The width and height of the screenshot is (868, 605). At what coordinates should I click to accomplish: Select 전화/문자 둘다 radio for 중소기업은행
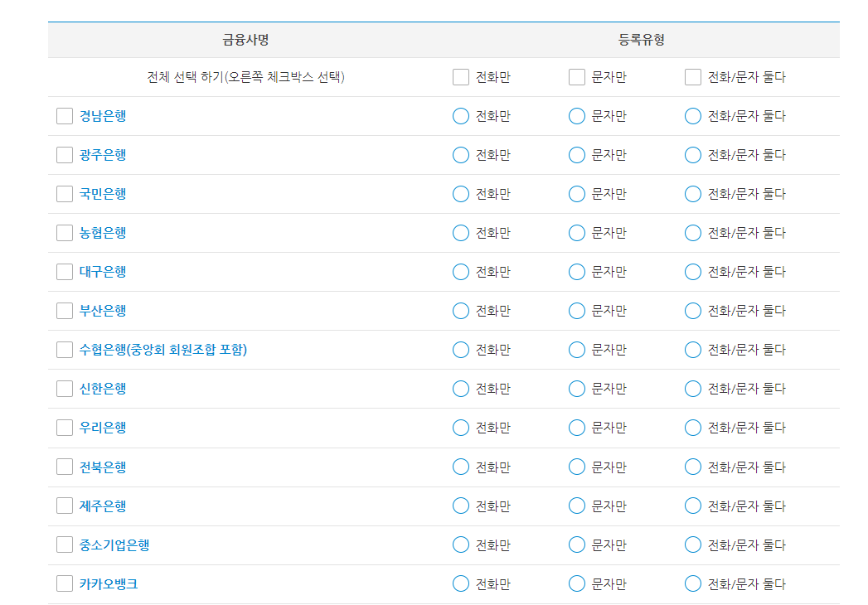pyautogui.click(x=692, y=544)
